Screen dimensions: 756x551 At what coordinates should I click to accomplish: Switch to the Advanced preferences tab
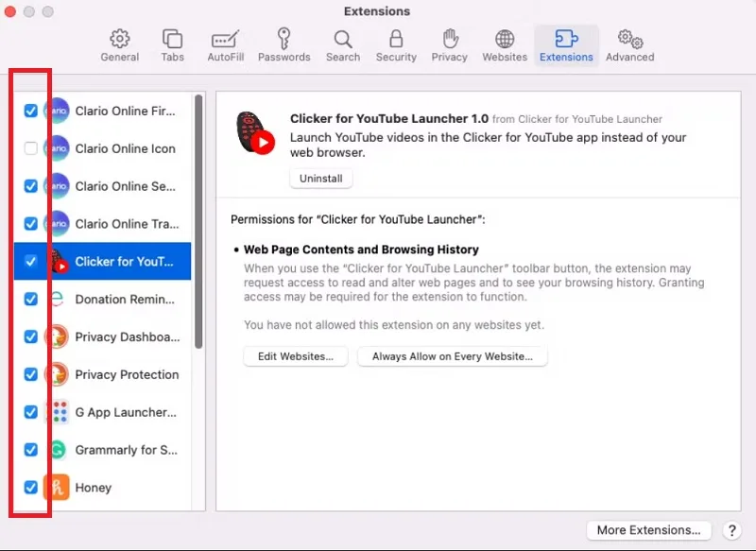point(629,46)
